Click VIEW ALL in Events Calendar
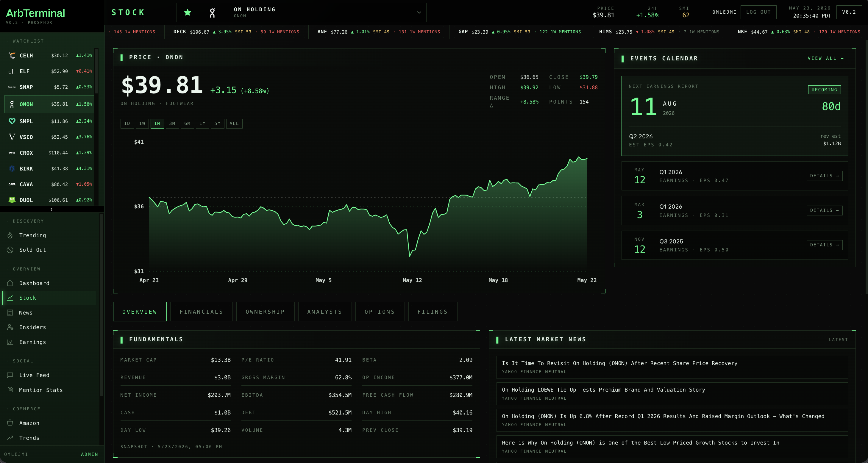 click(x=826, y=58)
